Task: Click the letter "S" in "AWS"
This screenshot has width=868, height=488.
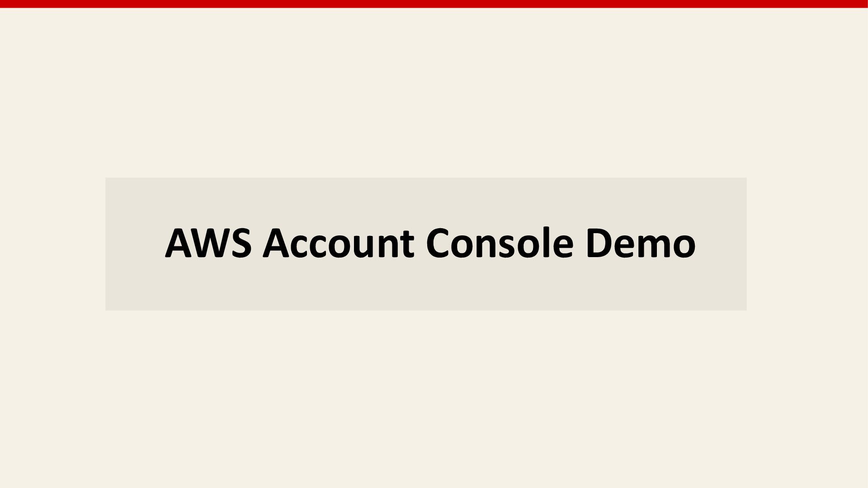Action: (x=241, y=243)
